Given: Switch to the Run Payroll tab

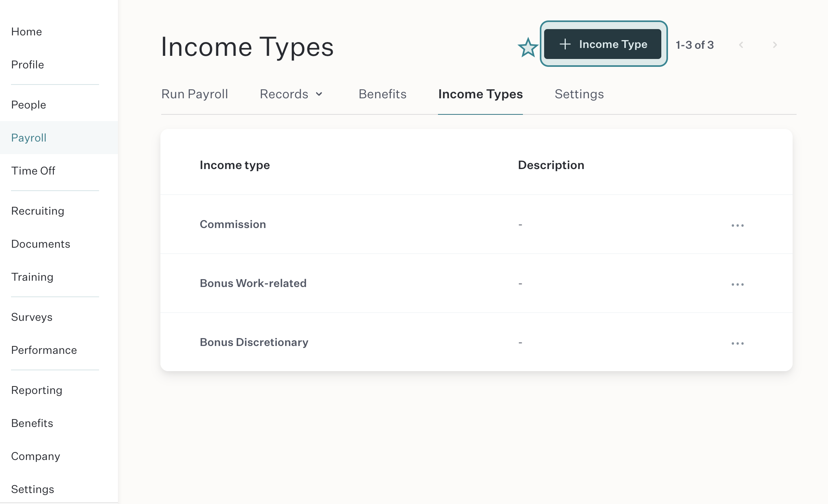Looking at the screenshot, I should 195,94.
